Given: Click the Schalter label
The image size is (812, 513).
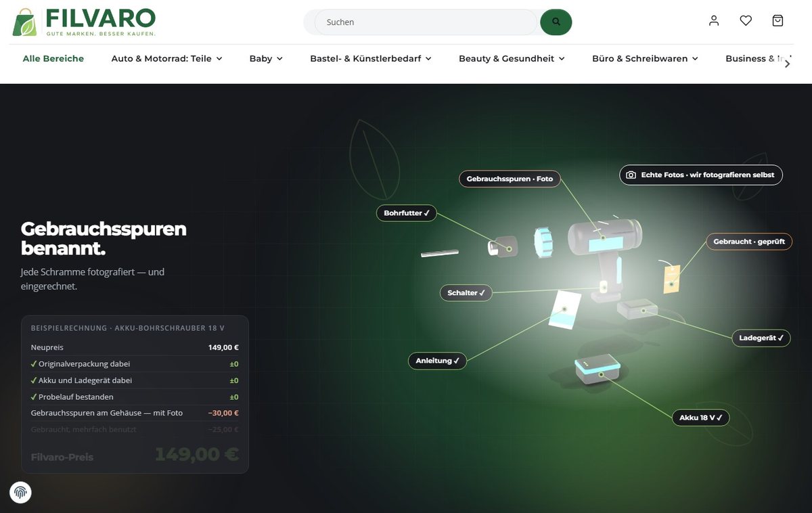Looking at the screenshot, I should pyautogui.click(x=466, y=293).
